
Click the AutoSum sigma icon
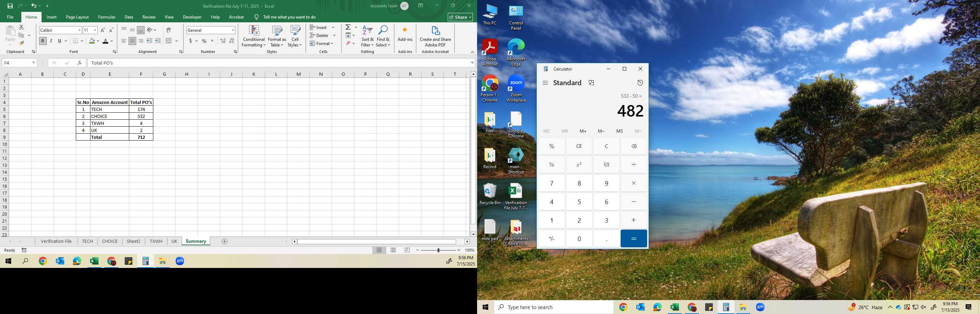coord(348,27)
